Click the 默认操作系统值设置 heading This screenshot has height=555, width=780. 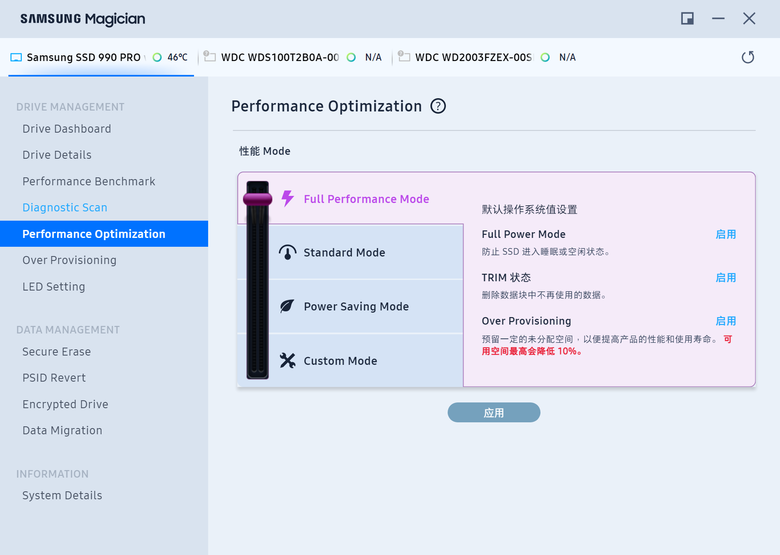(529, 209)
